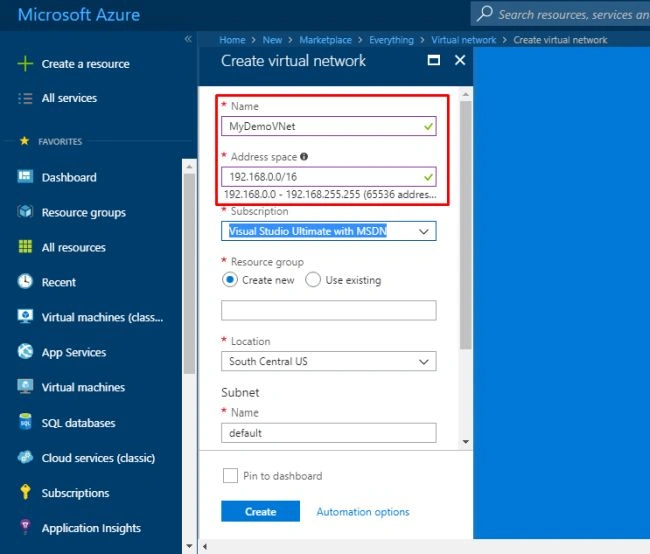Click the sidebar scrollbar up arrow
This screenshot has height=554, width=650.
189,167
